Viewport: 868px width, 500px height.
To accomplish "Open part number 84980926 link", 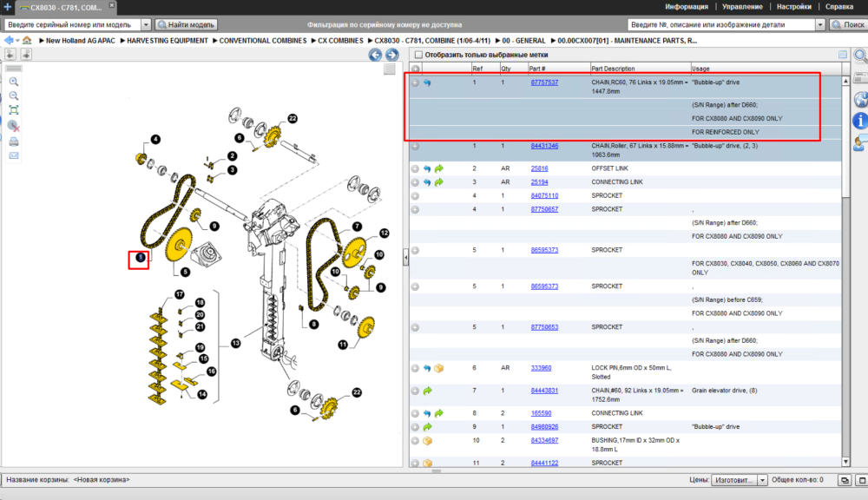I will (x=544, y=427).
